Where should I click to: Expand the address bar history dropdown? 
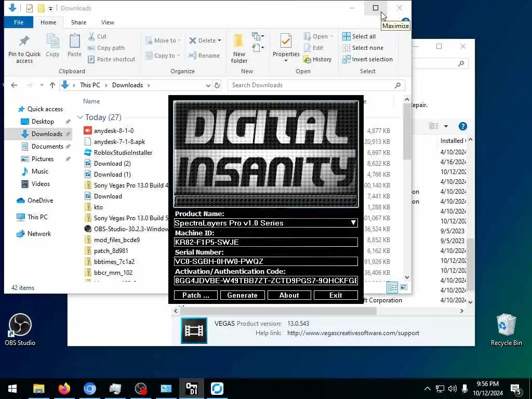208,85
